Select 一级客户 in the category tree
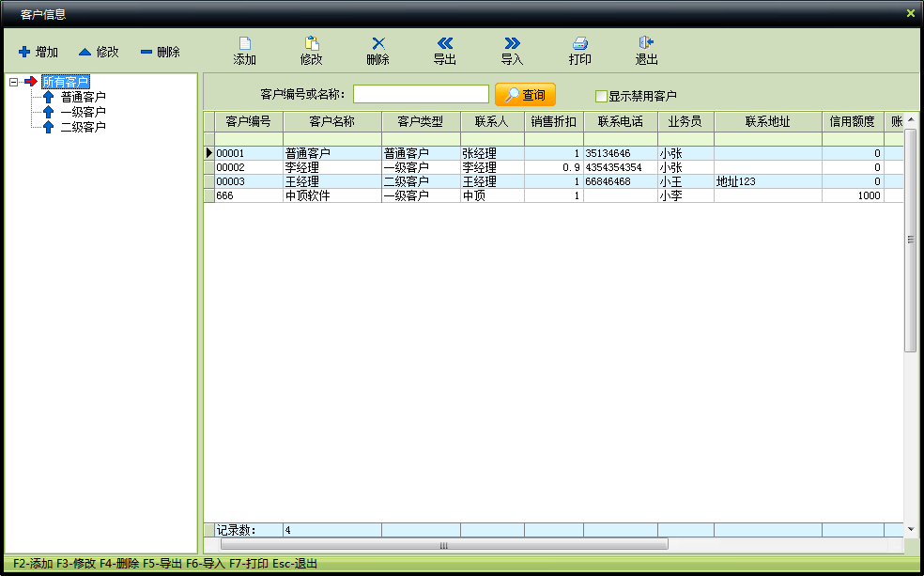Image resolution: width=924 pixels, height=576 pixels. [83, 112]
